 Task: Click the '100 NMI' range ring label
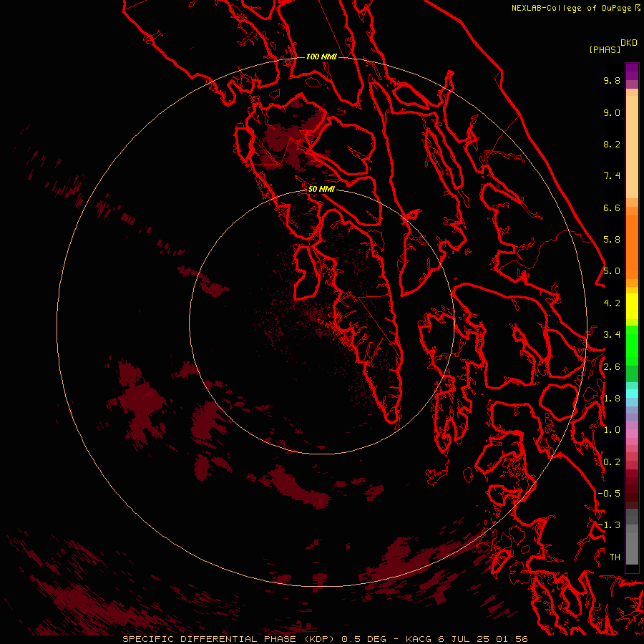pos(321,57)
